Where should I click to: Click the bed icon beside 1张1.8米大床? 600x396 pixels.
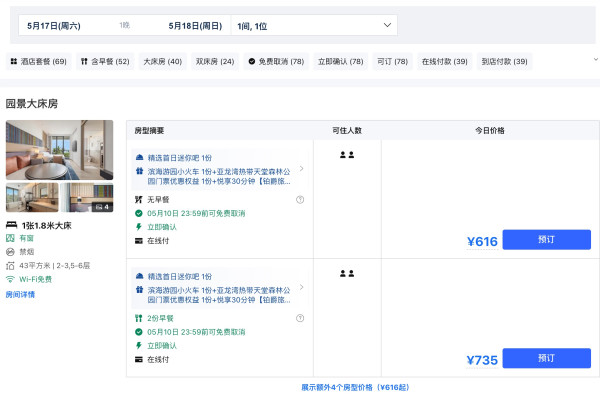click(x=11, y=225)
